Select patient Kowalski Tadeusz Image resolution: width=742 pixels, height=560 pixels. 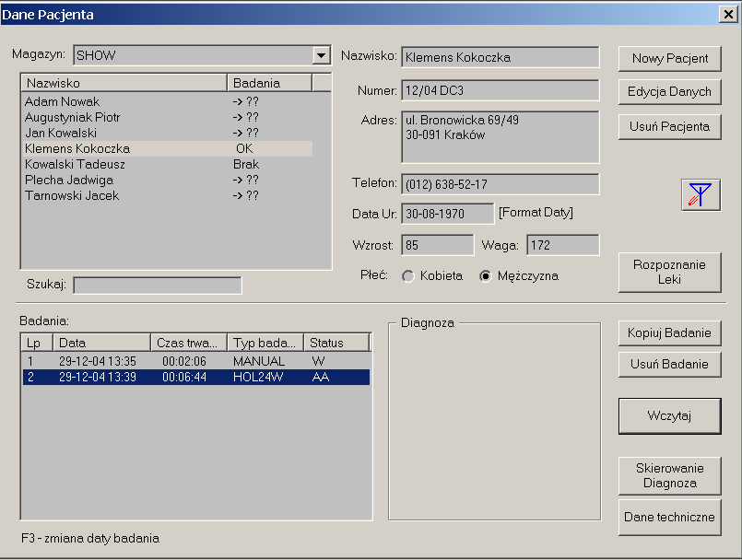tap(168, 164)
